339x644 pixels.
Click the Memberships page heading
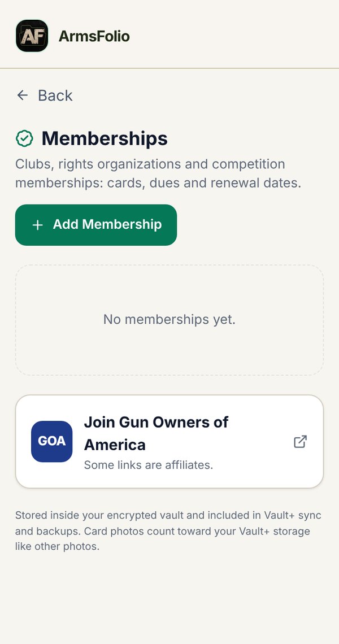105,138
